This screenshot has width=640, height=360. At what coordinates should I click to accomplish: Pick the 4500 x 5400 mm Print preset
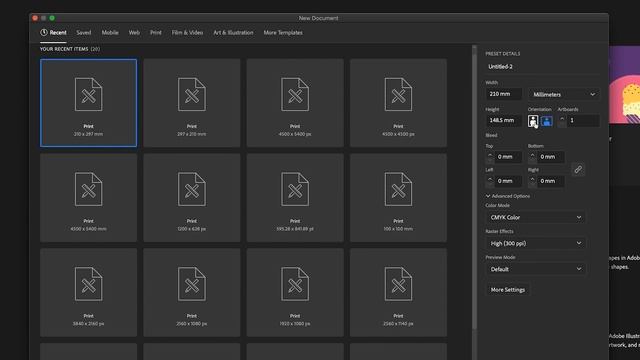89,198
